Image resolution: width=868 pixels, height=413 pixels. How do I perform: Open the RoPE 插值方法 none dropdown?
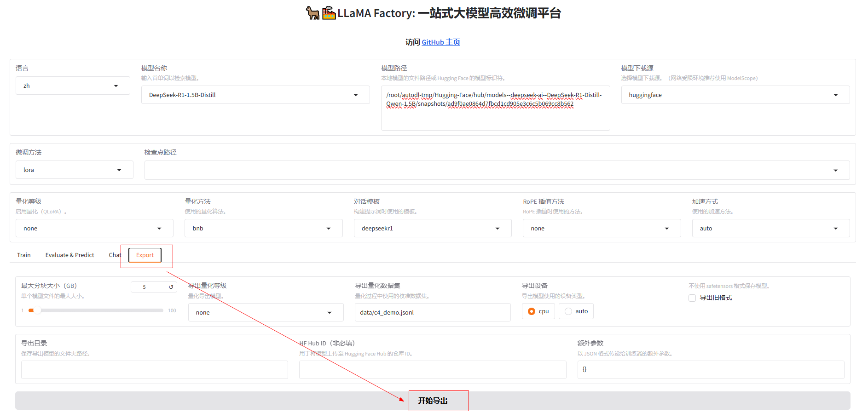pos(602,228)
